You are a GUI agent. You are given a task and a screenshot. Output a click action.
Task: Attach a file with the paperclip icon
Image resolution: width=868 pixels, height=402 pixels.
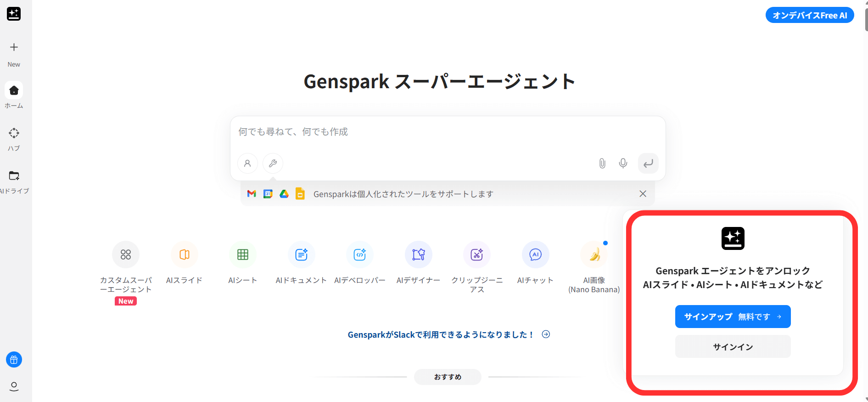tap(602, 163)
